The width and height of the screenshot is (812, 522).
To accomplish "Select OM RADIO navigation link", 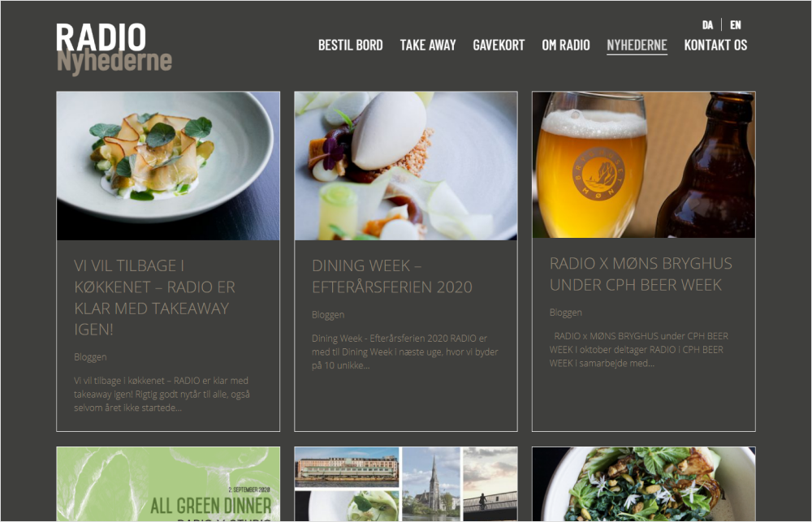I will click(566, 45).
